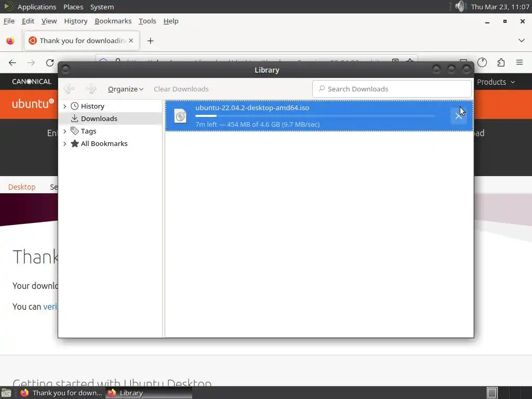This screenshot has height=399, width=532.
Task: Open Firefox Help menu
Action: click(170, 21)
